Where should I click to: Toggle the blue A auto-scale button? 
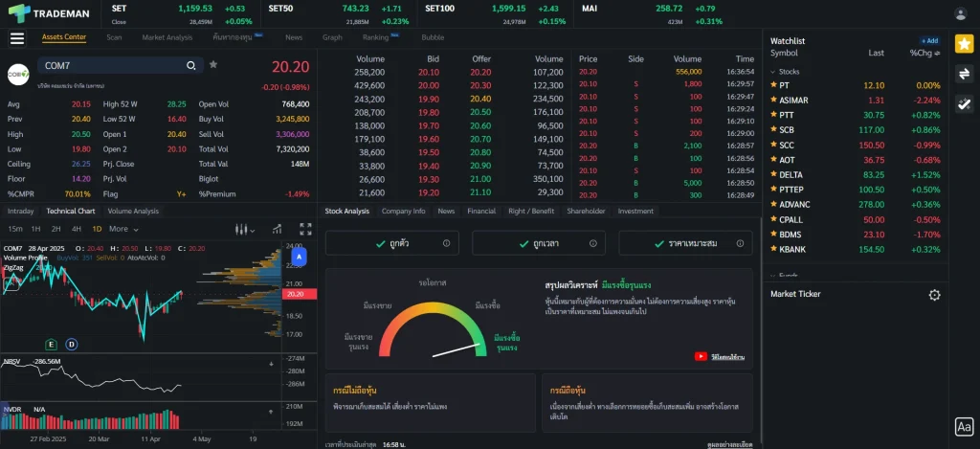(x=300, y=258)
